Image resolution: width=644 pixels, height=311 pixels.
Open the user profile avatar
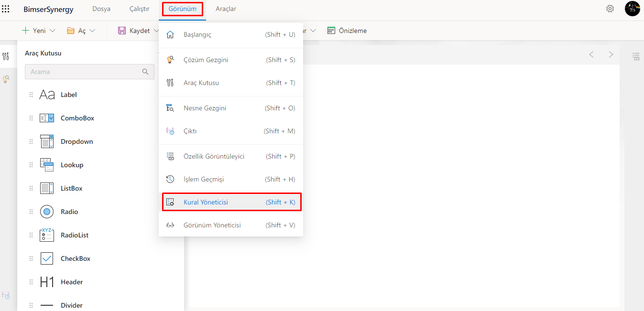click(632, 9)
